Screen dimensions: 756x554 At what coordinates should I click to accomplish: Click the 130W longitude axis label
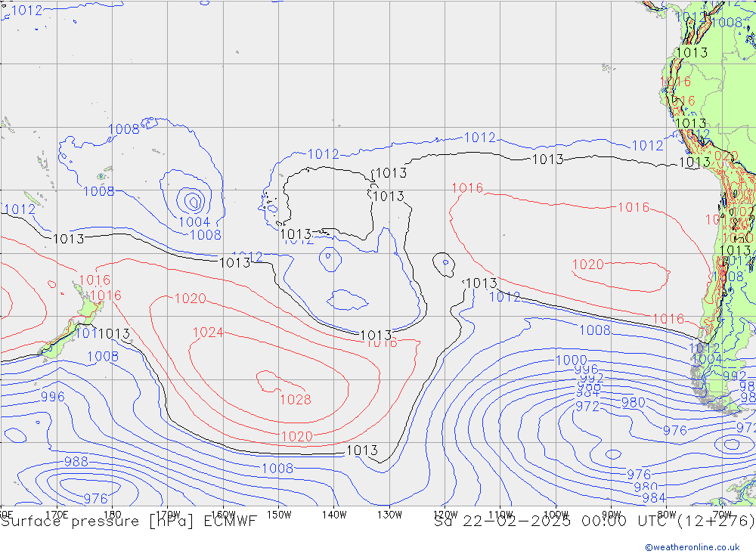click(389, 515)
